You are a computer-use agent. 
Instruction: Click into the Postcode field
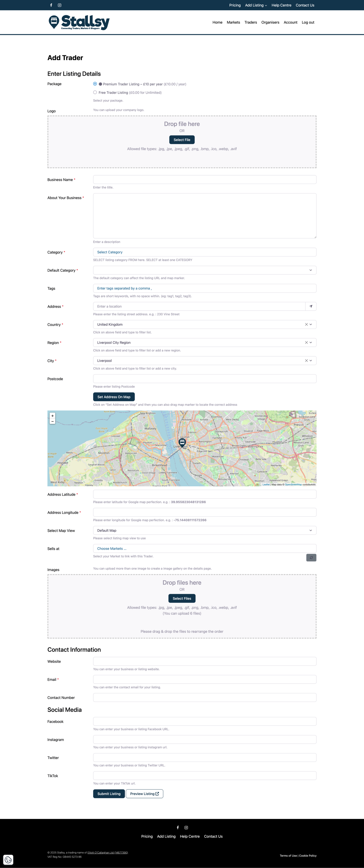[x=205, y=379]
